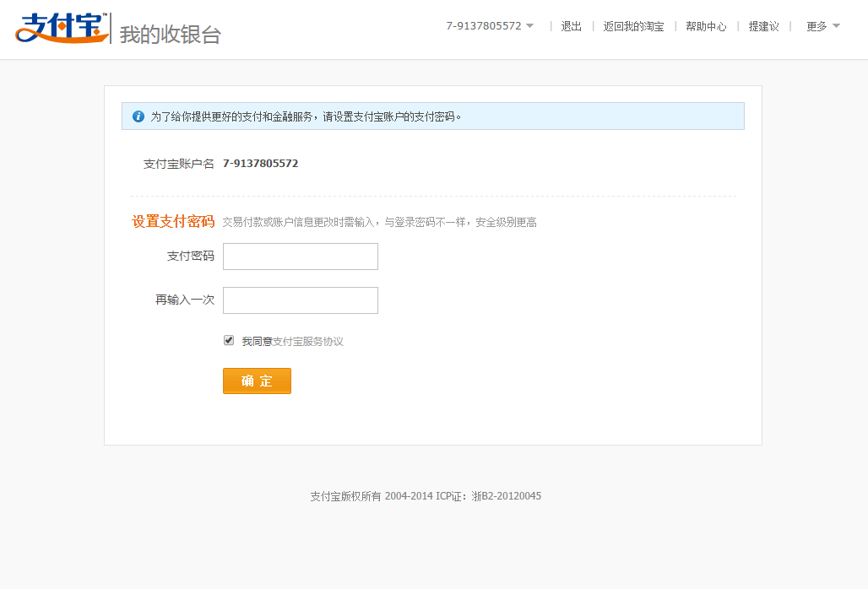This screenshot has height=589, width=868.
Task: Click the orange 确定 button
Action: 257,381
